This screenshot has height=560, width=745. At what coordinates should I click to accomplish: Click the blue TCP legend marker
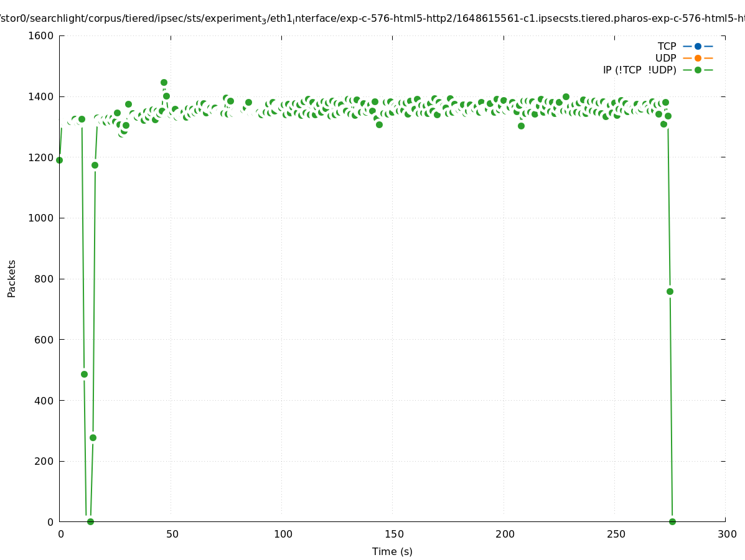pyautogui.click(x=698, y=46)
